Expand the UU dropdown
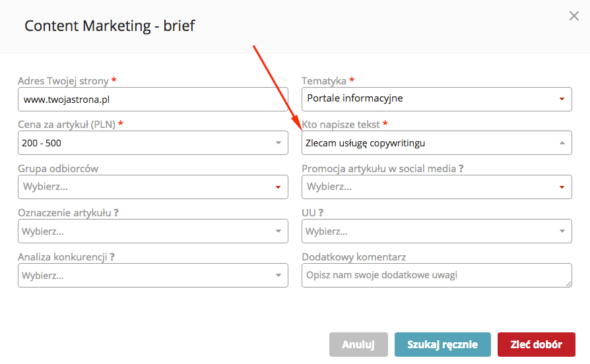Screen dimensions: 590x364 tap(436, 231)
